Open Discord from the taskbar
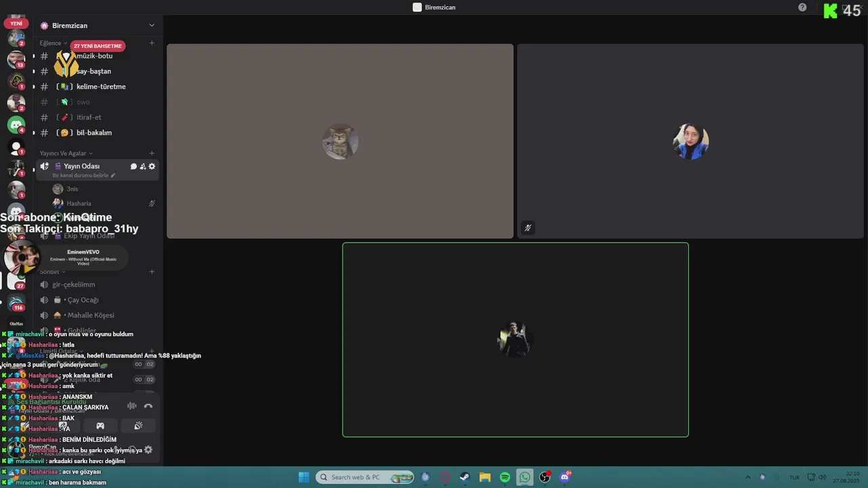Viewport: 868px width, 488px height. point(565,477)
